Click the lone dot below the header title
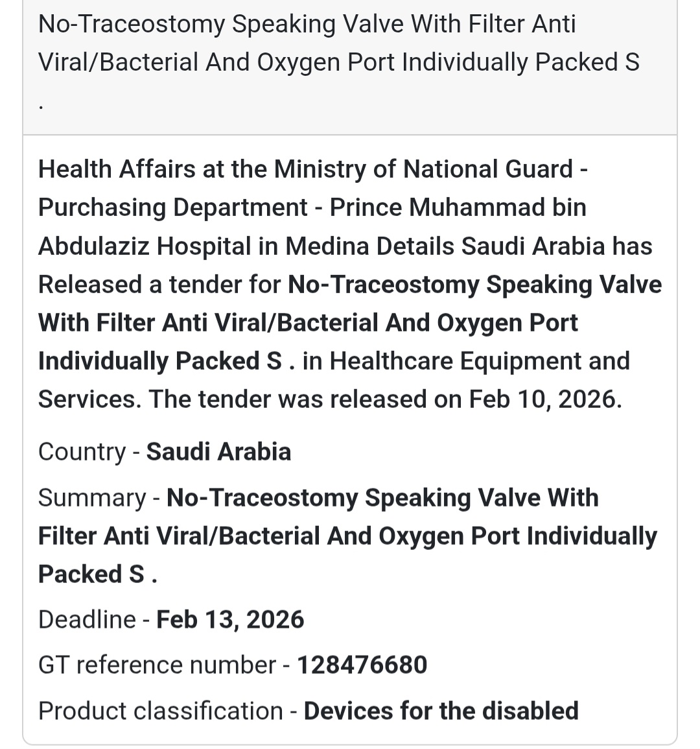 click(x=41, y=106)
